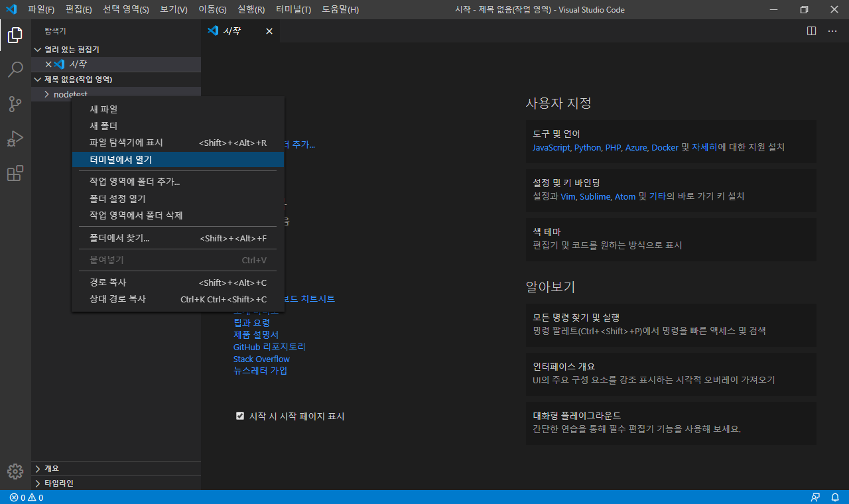Open the 편집(E) menu
The image size is (849, 504).
79,10
